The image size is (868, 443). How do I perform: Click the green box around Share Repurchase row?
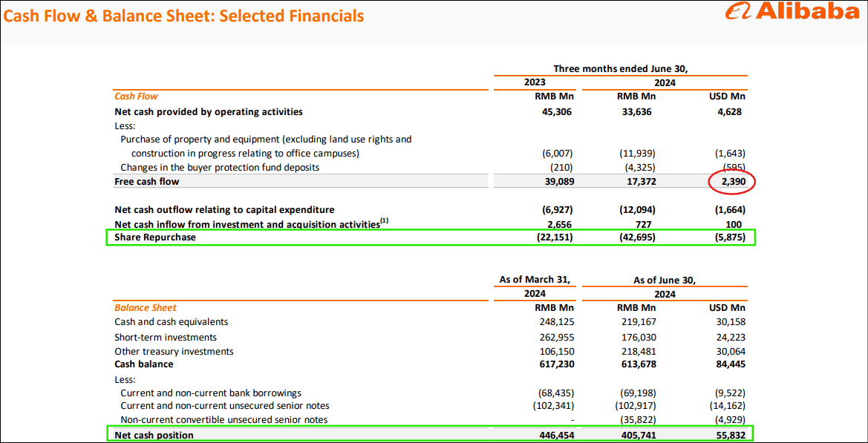[x=432, y=237]
